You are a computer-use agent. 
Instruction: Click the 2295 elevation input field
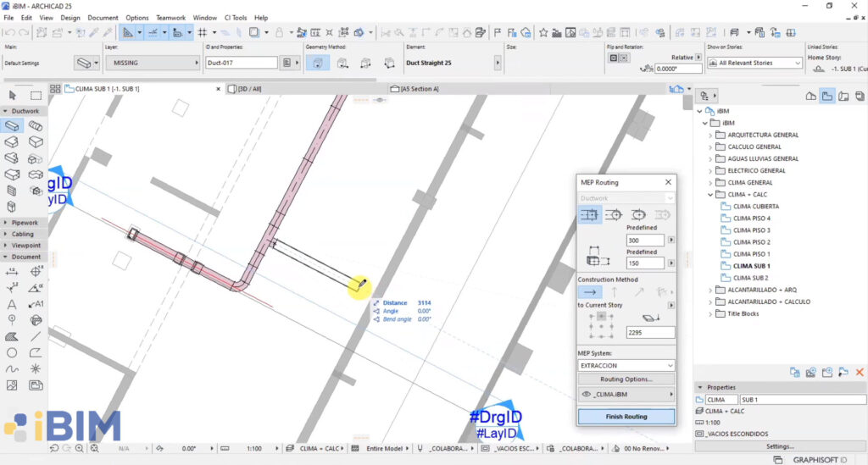pos(650,332)
